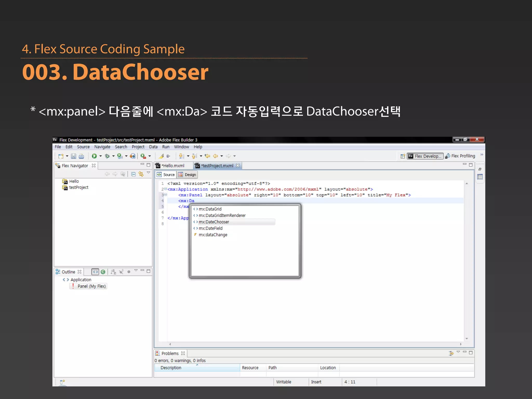Toggle Link with Editor in Flex Navigator

[x=141, y=174]
